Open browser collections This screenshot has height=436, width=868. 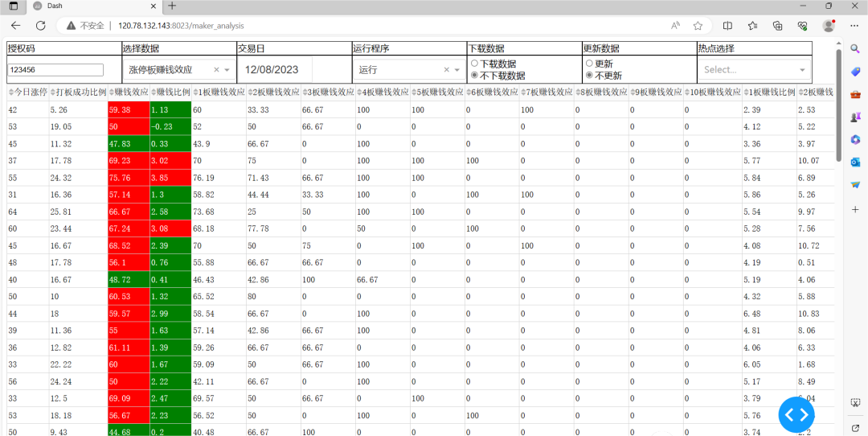[x=778, y=26]
